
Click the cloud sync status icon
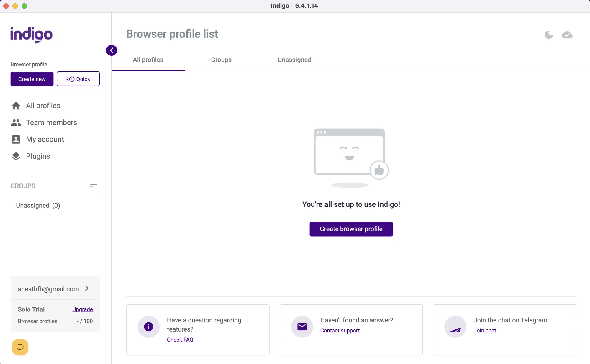point(567,35)
